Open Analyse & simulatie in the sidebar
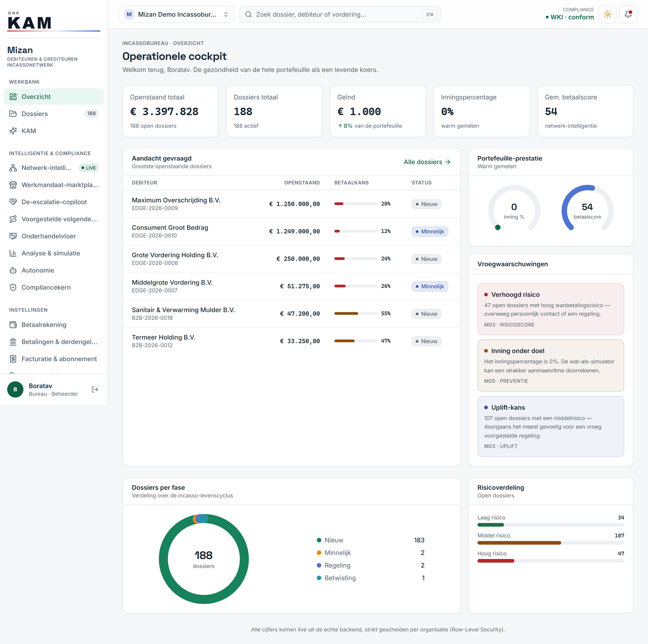The image size is (648, 644). pos(54,253)
